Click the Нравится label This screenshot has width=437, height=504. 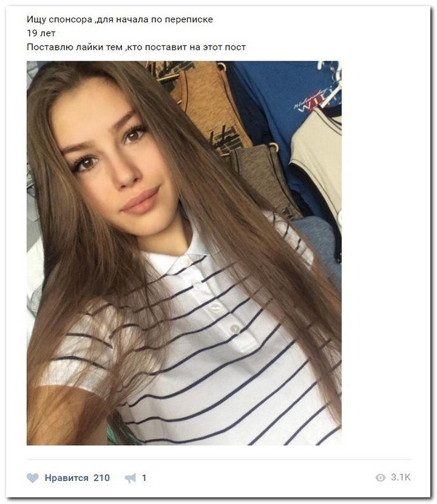coord(67,478)
